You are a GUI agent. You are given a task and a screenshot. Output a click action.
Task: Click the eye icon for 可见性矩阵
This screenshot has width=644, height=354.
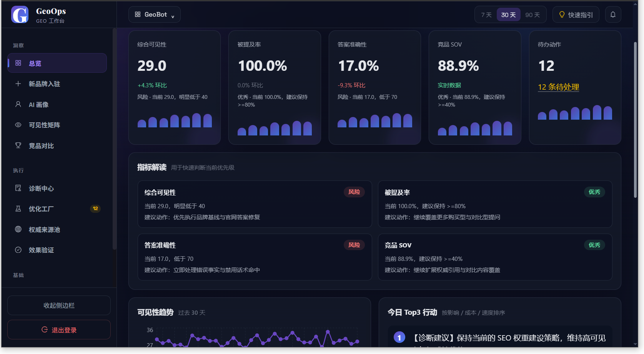point(18,125)
